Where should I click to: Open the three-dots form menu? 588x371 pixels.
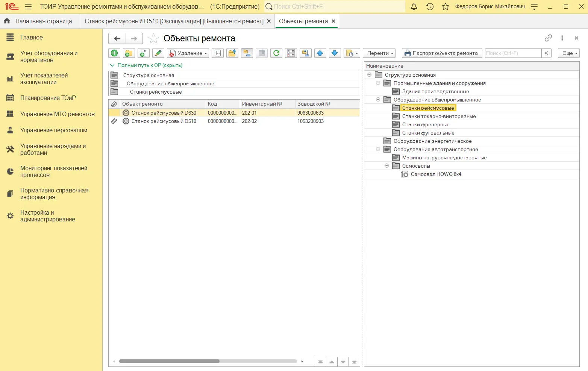coord(562,38)
